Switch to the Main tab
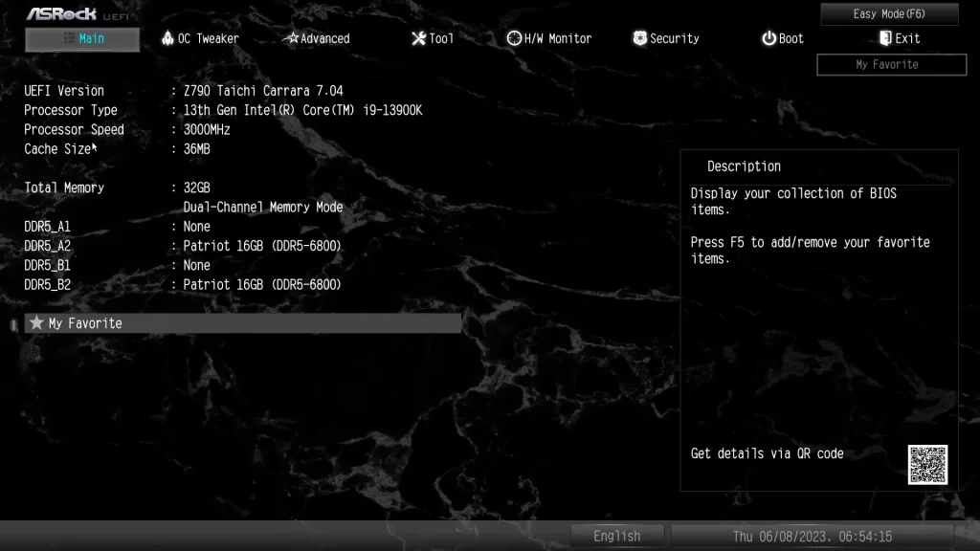980x551 pixels. [82, 39]
